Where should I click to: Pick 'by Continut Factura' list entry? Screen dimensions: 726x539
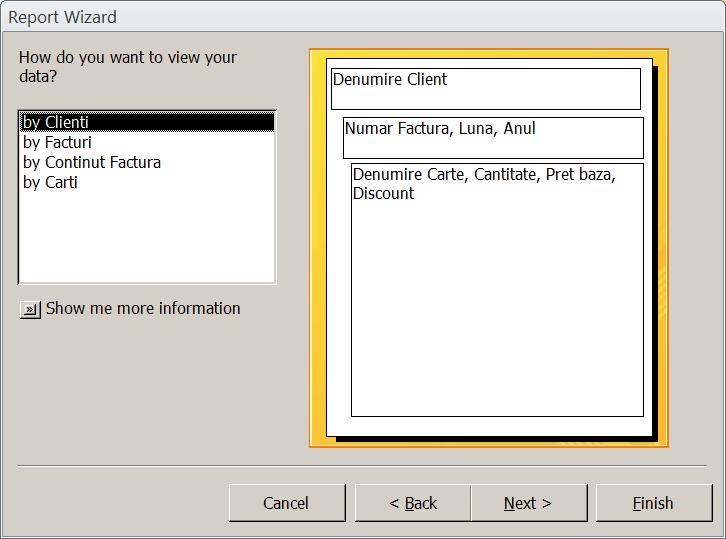click(x=147, y=162)
